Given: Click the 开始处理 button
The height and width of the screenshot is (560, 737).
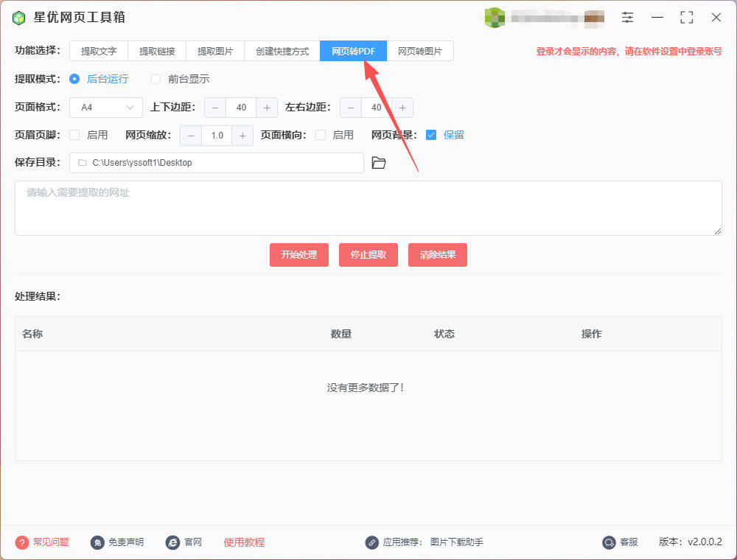Looking at the screenshot, I should click(x=298, y=254).
